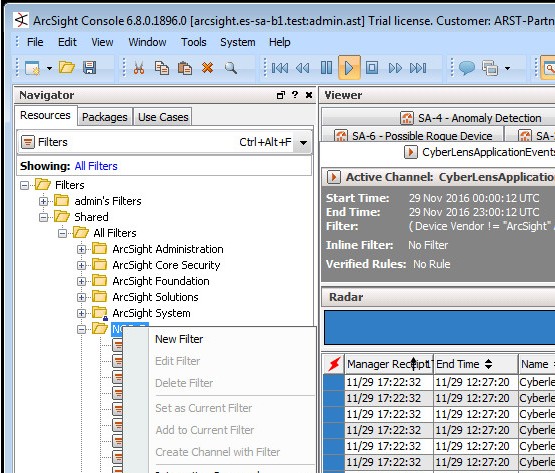Select ArcSight Solutions tree item
Screen dimensions: 555x473
(x=155, y=297)
